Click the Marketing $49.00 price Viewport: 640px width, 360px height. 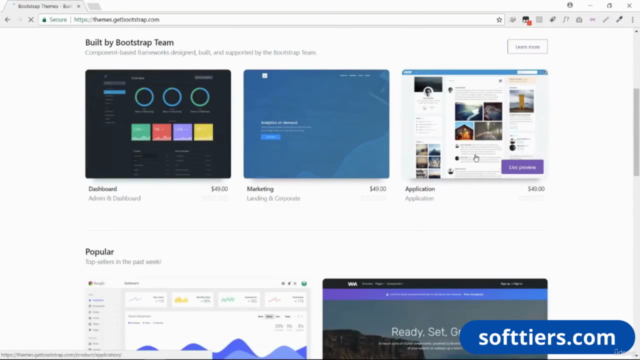pos(378,189)
